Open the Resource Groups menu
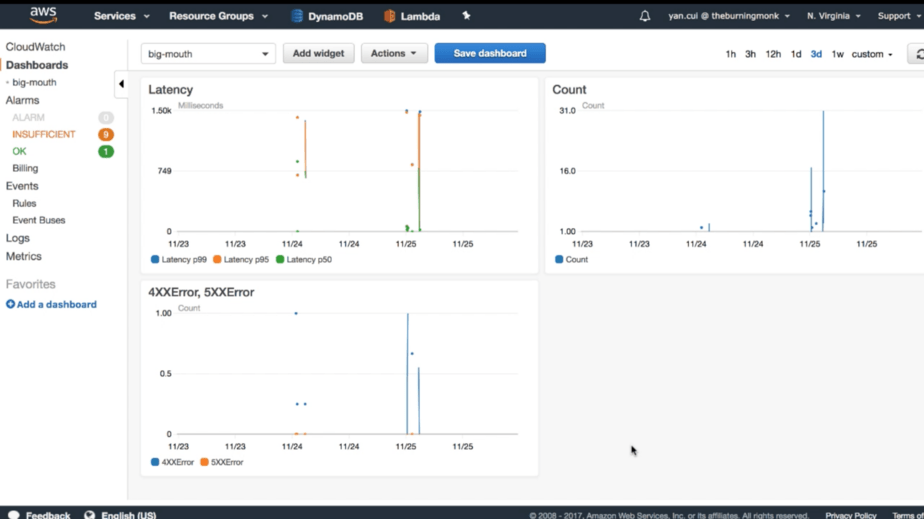 click(x=218, y=16)
